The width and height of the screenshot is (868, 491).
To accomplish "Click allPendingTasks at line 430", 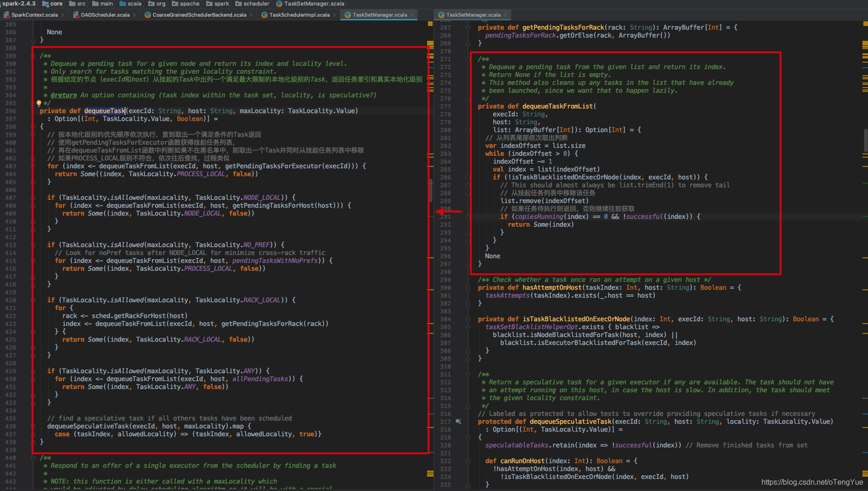I will (260, 379).
